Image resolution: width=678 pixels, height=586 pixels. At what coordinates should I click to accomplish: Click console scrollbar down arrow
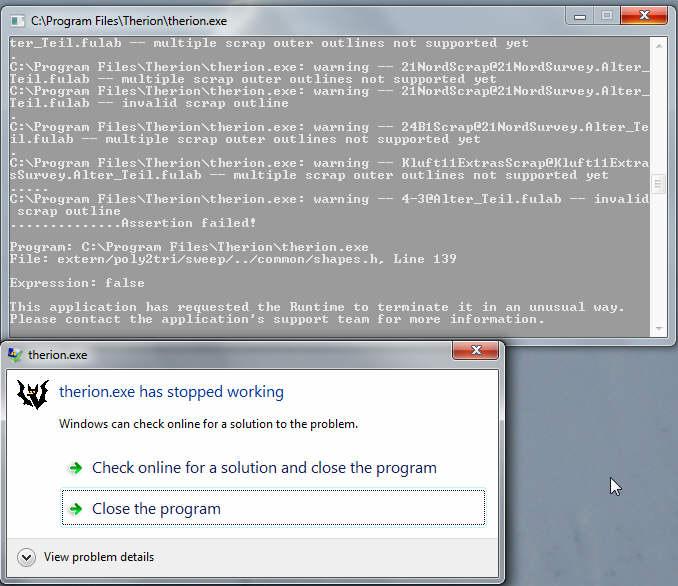(x=659, y=329)
